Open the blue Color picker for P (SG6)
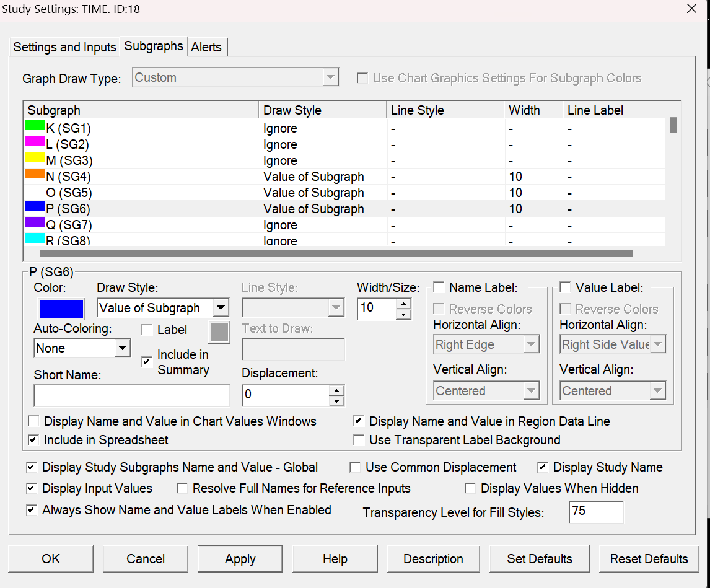This screenshot has height=588, width=710. click(x=61, y=309)
